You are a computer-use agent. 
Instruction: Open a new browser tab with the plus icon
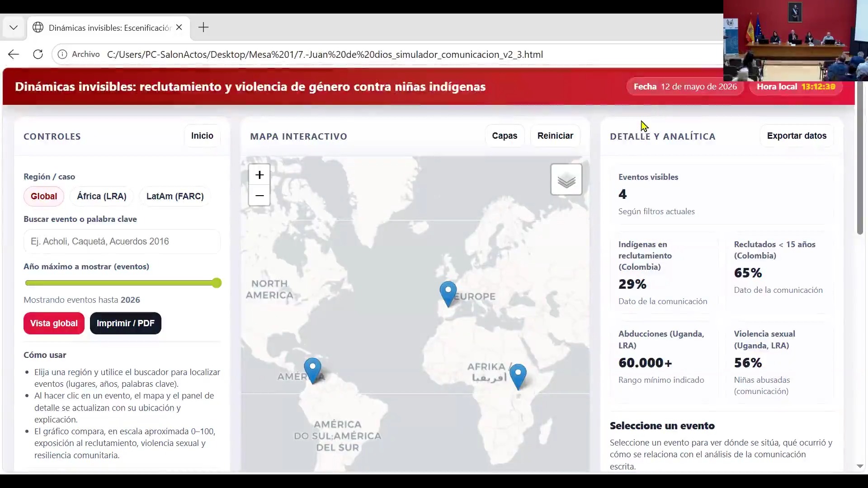[x=203, y=28]
